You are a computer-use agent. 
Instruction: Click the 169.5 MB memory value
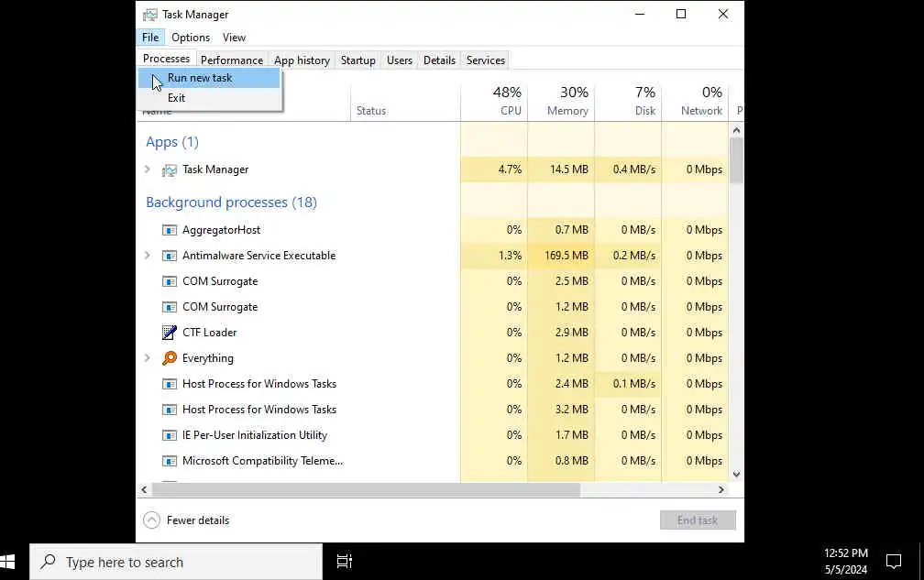point(566,256)
